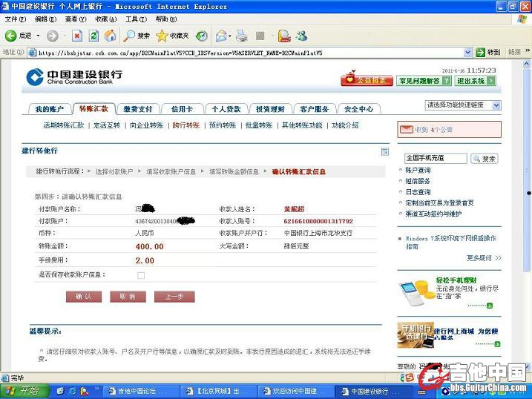
Task: Open the 请选择功能快速链接 dropdown
Action: point(463,105)
